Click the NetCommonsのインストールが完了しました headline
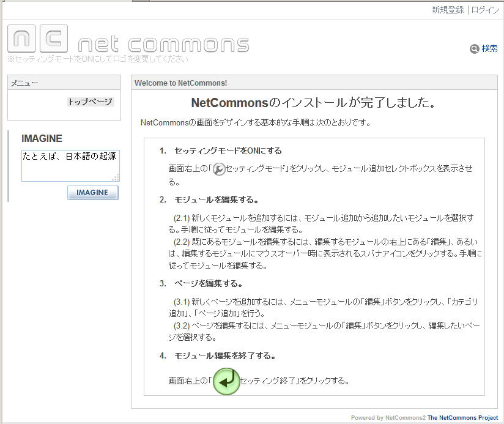The width and height of the screenshot is (504, 424). (x=314, y=103)
